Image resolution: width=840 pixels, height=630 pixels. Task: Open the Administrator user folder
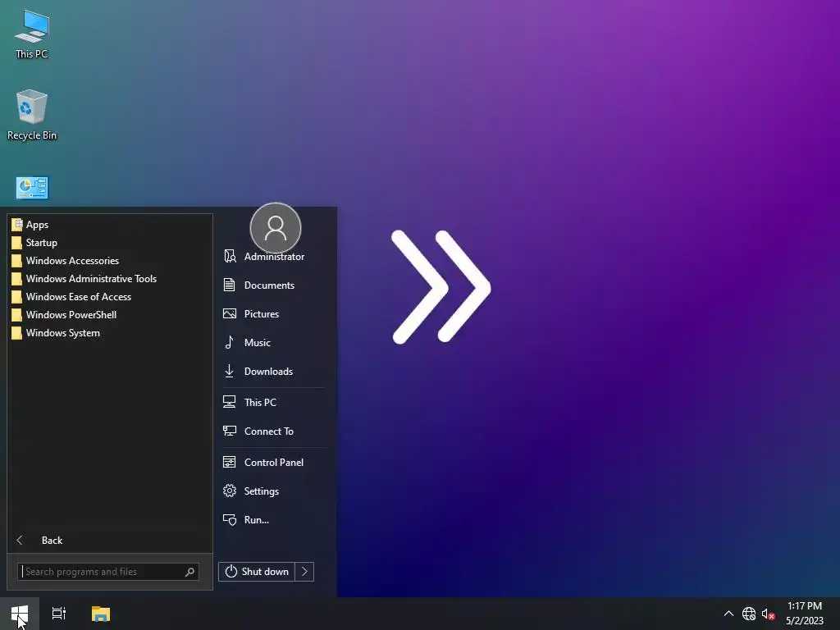pyautogui.click(x=272, y=257)
